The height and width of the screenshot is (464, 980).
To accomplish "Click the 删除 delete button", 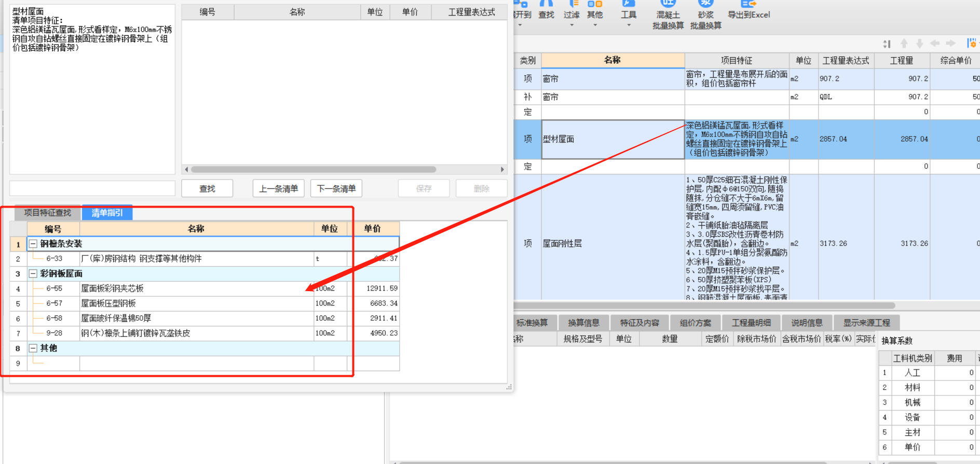I will [482, 188].
